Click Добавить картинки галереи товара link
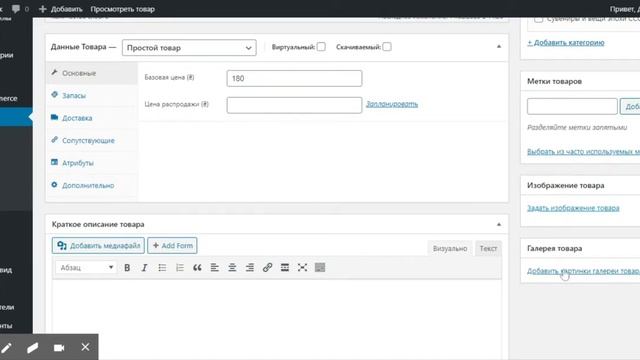Image resolution: width=640 pixels, height=360 pixels. click(x=583, y=271)
